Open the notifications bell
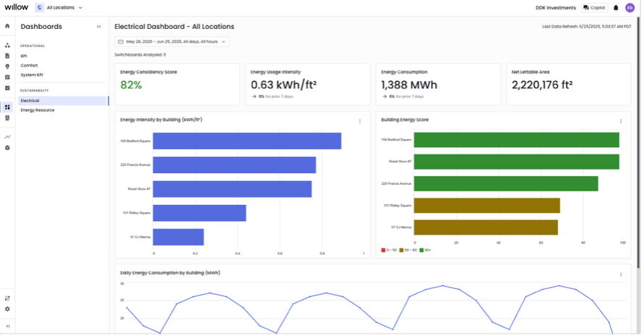The height and width of the screenshot is (336, 644). coord(616,8)
